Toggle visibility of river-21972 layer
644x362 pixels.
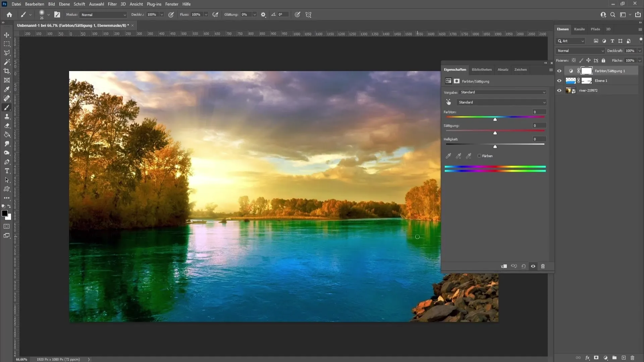point(559,90)
